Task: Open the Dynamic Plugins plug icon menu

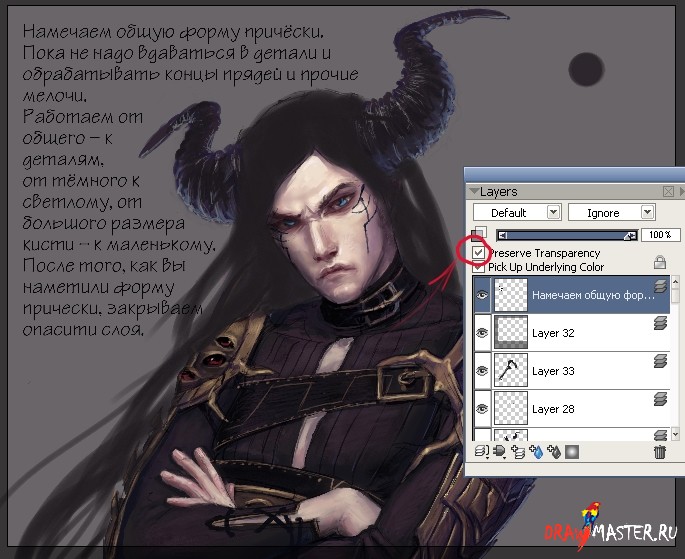Action: [x=499, y=452]
